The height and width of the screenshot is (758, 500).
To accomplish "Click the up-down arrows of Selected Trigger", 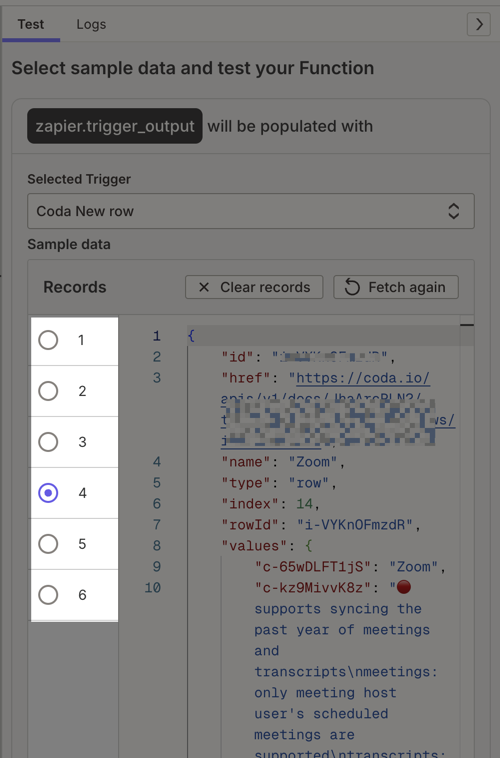I will coord(453,211).
